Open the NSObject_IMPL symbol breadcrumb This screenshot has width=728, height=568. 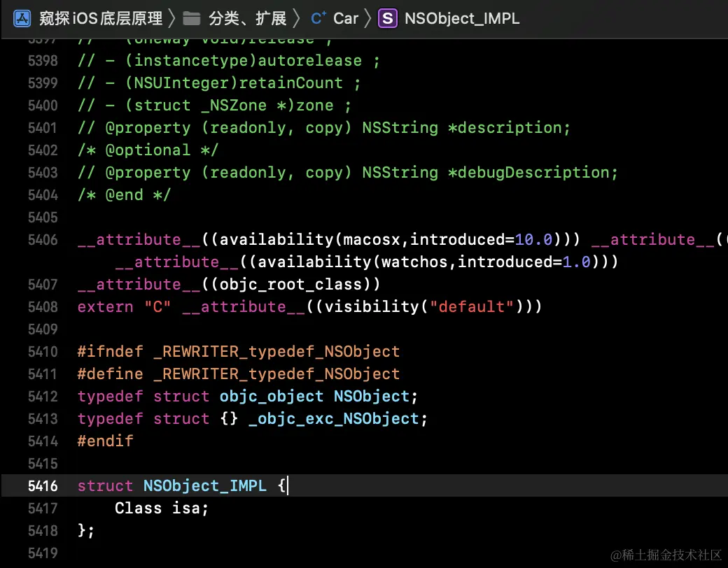tap(462, 19)
